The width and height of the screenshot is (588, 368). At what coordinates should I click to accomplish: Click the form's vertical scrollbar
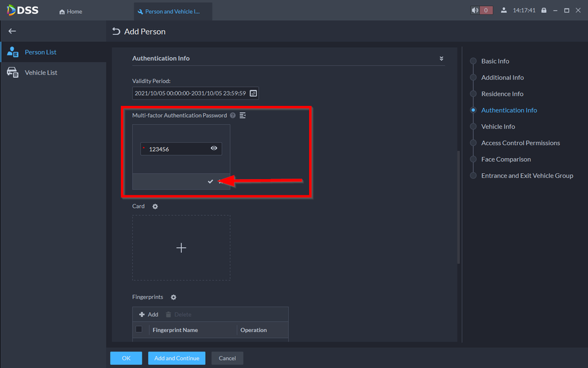[458, 207]
